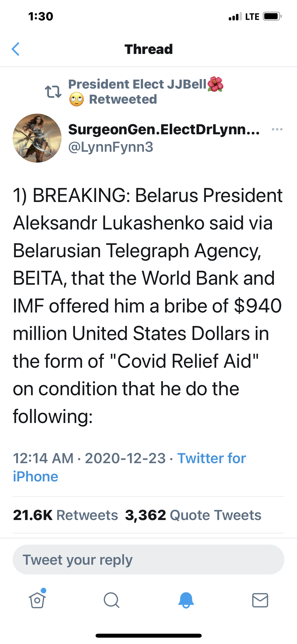Tap the Thread header title

149,49
